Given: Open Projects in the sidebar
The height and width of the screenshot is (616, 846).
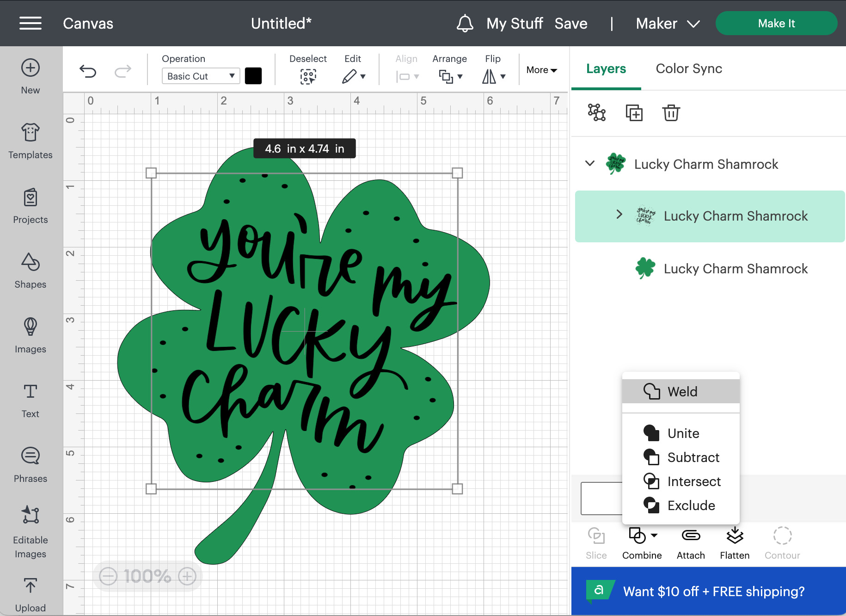Looking at the screenshot, I should (31, 206).
